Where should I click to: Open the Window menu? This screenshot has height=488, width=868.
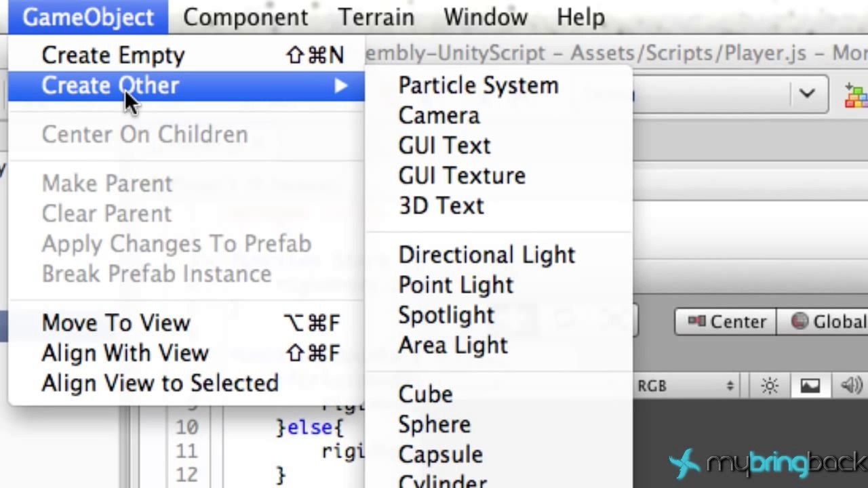486,17
